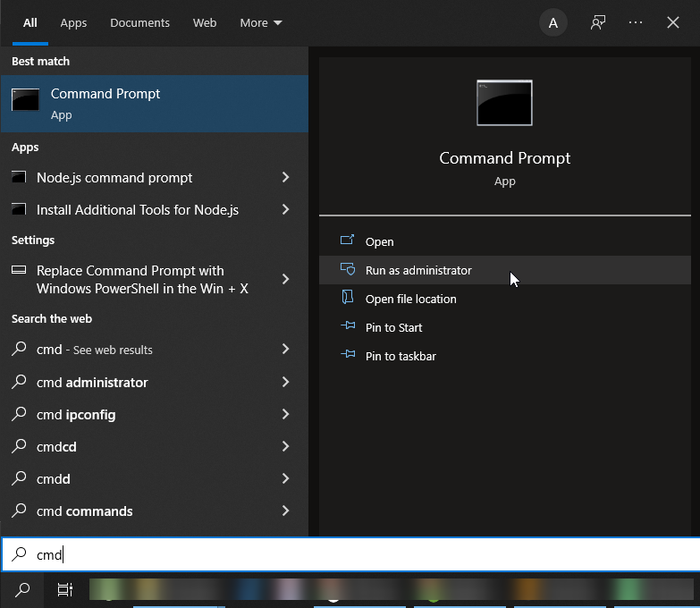
Task: Click search icon beside 'cmd commands'
Action: (x=19, y=511)
